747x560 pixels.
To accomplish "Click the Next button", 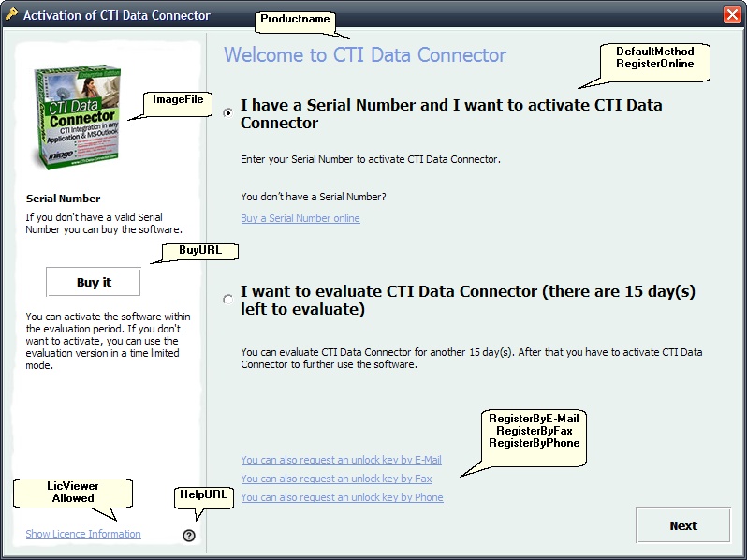I will click(682, 525).
